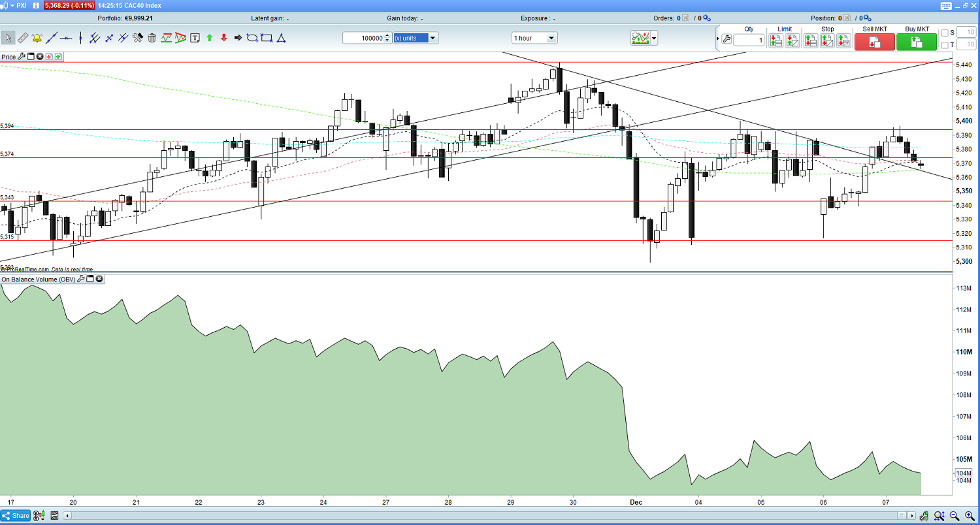Viewport: 980px width, 525px height.
Task: Click the second Limit order button
Action: 792,40
